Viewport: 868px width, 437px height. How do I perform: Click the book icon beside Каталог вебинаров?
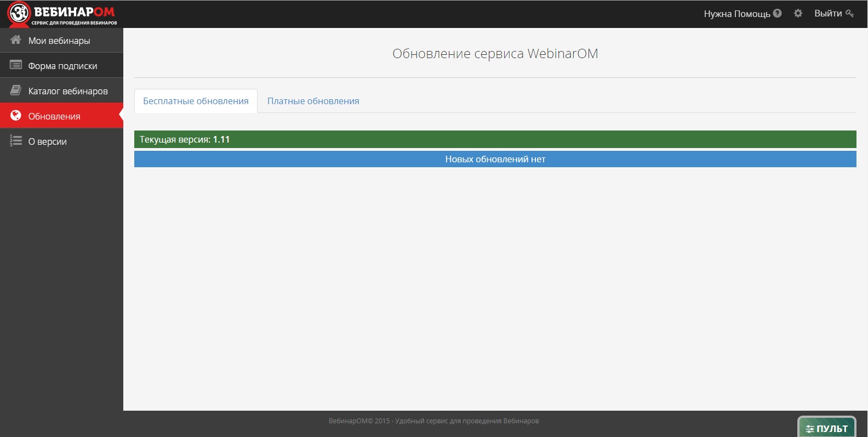click(16, 90)
